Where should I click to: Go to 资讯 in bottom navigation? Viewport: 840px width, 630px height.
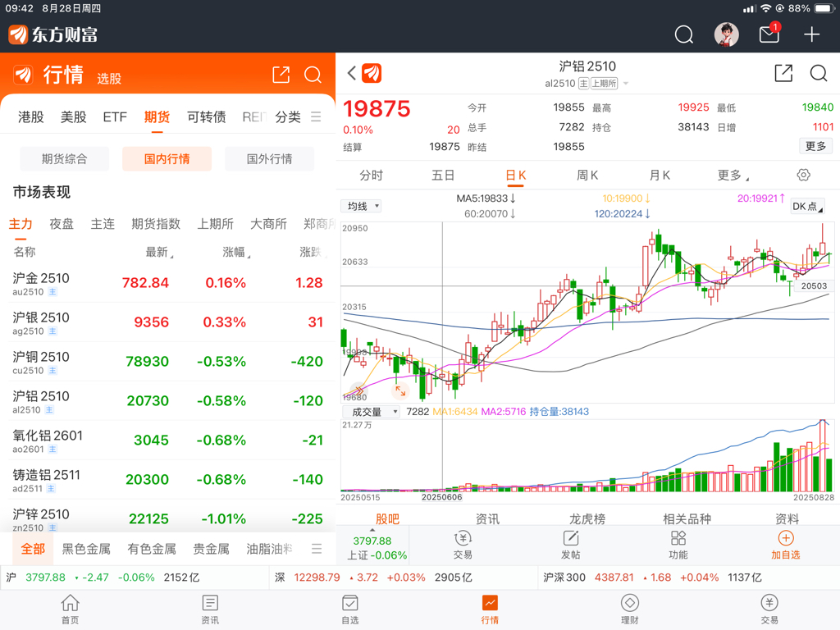pyautogui.click(x=210, y=609)
